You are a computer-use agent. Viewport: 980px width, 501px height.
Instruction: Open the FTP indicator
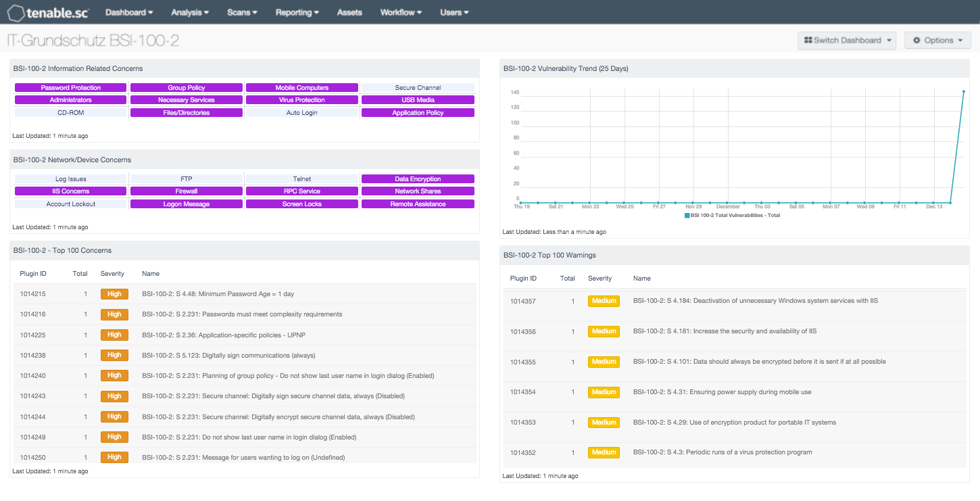coord(187,179)
